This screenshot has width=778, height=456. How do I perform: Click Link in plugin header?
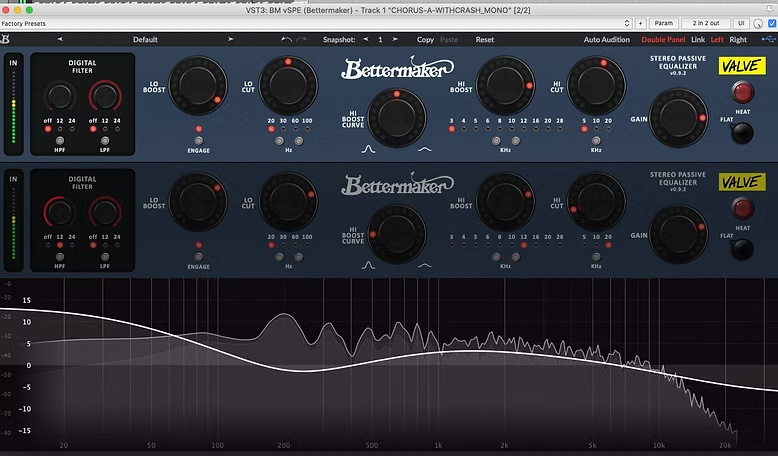click(x=698, y=40)
